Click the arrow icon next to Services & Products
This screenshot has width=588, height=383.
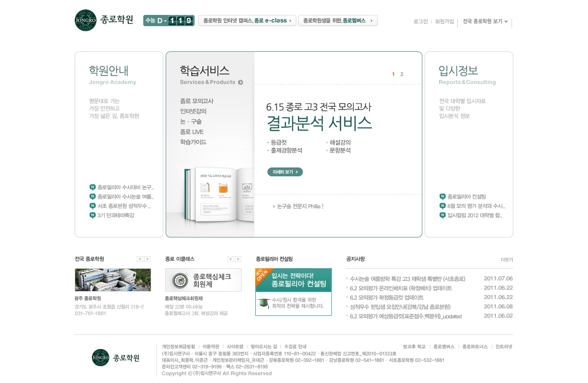pos(240,83)
